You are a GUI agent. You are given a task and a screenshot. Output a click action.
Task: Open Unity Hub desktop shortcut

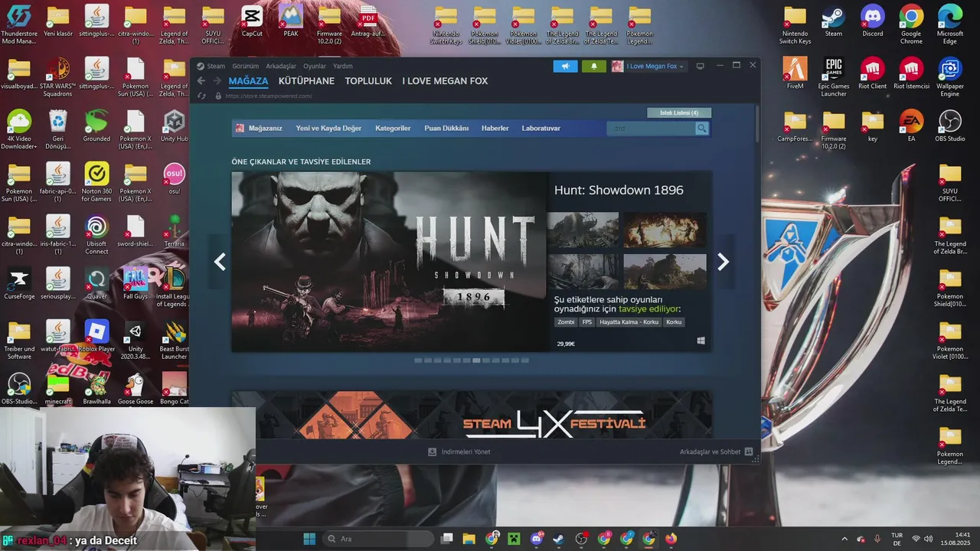click(x=175, y=126)
